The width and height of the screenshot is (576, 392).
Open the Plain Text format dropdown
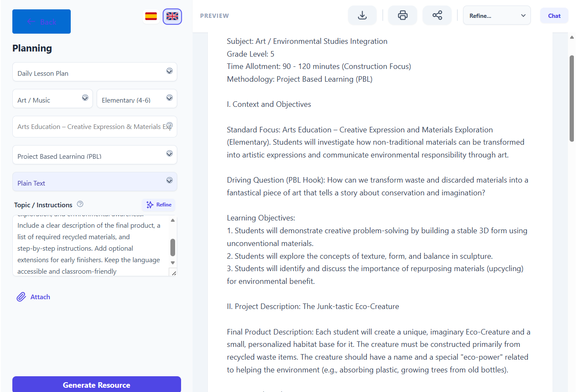coord(95,182)
